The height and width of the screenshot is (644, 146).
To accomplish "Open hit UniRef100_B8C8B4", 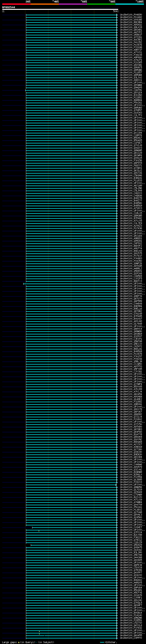I will 131,22.
